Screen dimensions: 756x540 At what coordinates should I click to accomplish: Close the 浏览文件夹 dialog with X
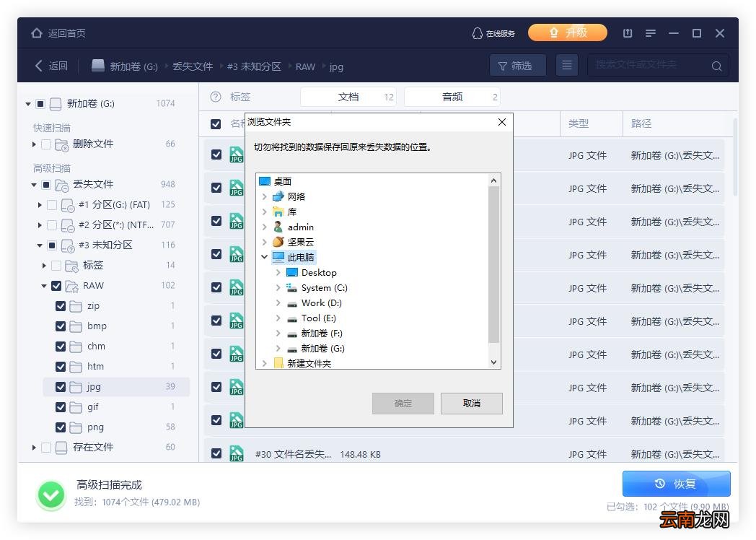pos(502,122)
